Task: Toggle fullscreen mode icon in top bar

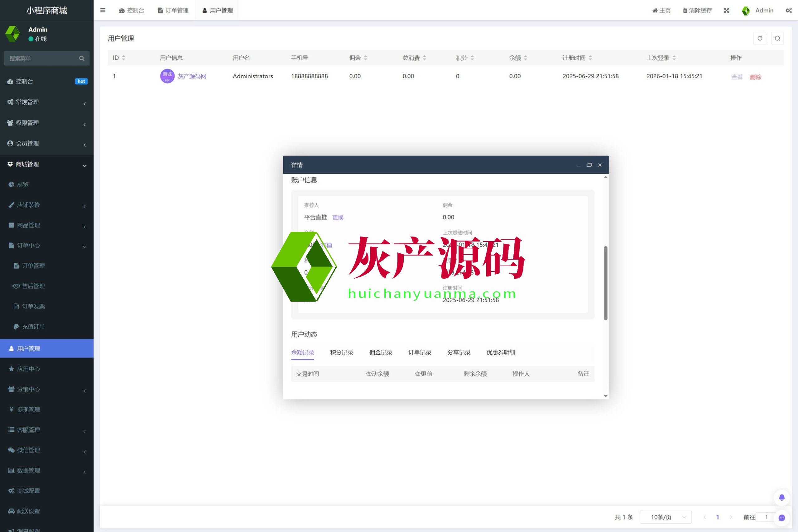Action: (x=726, y=10)
